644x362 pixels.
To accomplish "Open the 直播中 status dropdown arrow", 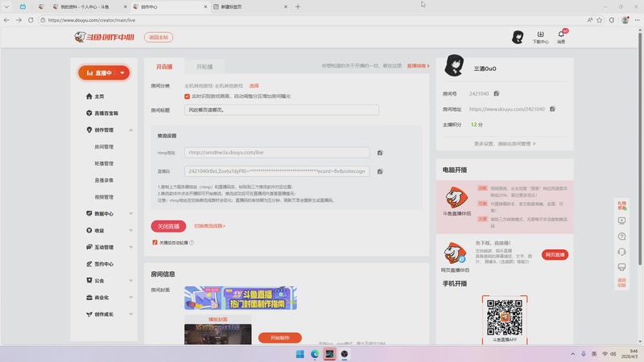I will pos(122,73).
